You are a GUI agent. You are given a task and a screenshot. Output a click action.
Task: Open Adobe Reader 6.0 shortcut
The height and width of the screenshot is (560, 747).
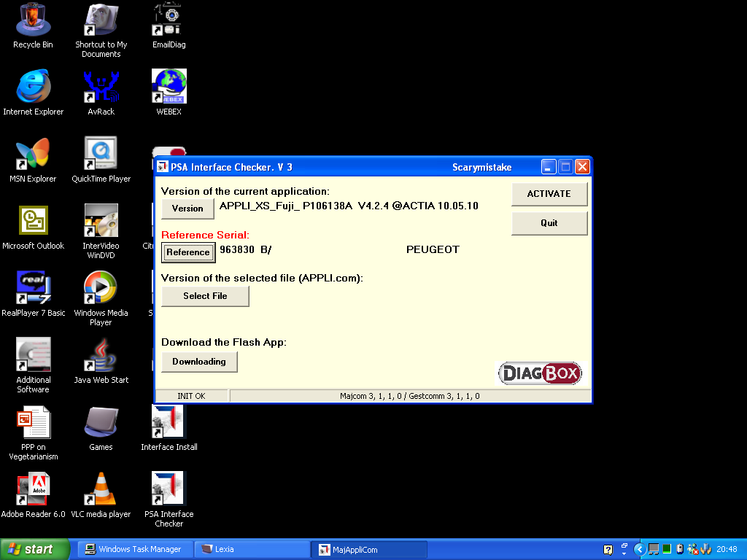point(33,495)
